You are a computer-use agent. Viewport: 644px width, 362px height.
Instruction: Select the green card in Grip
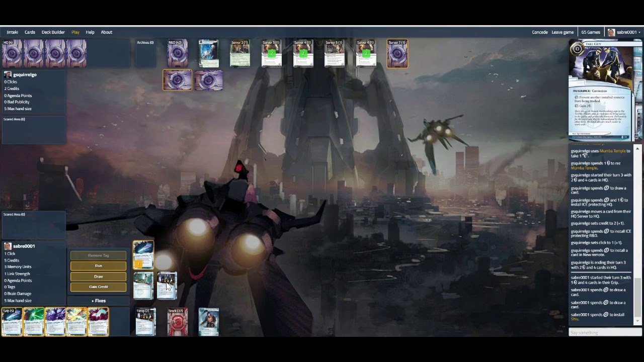(34, 322)
